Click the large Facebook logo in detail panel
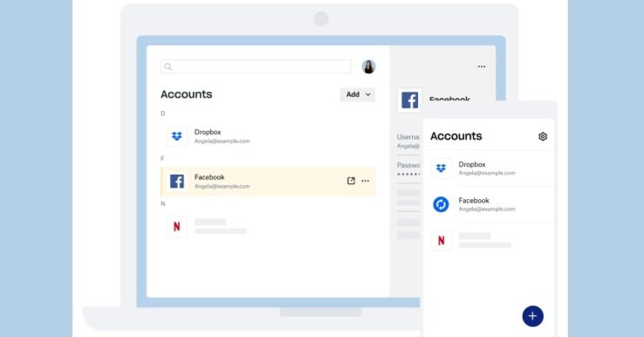The width and height of the screenshot is (644, 337). coord(409,100)
